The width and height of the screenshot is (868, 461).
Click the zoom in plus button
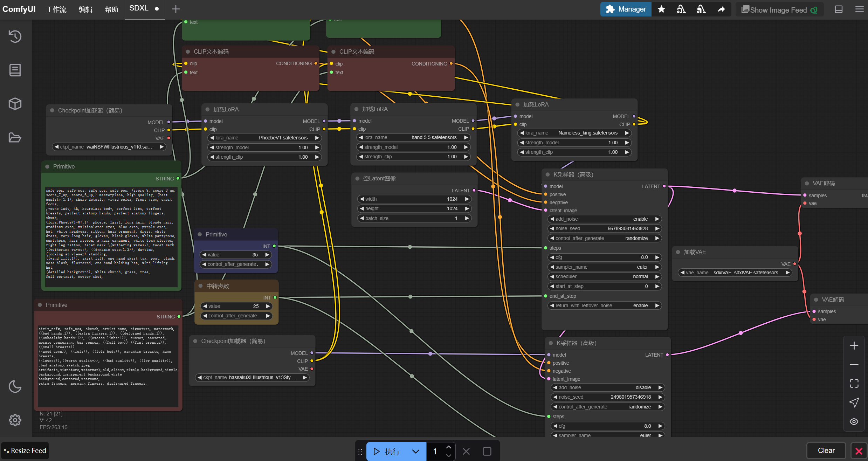click(x=854, y=346)
